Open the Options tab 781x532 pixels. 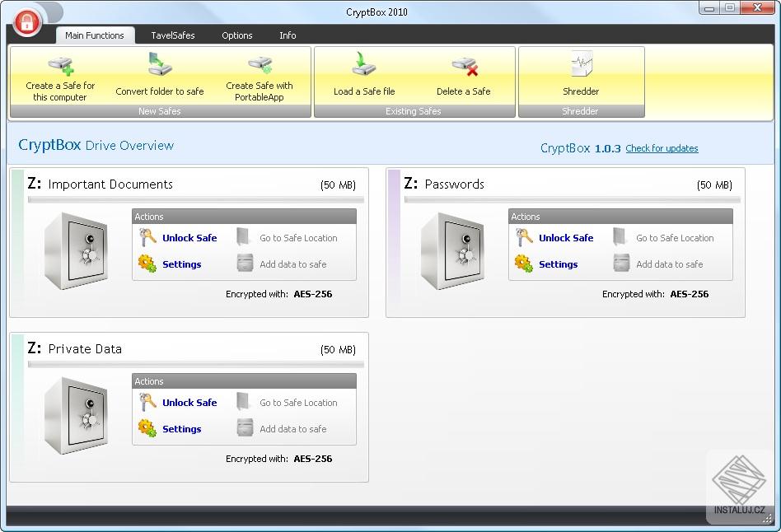tap(237, 35)
